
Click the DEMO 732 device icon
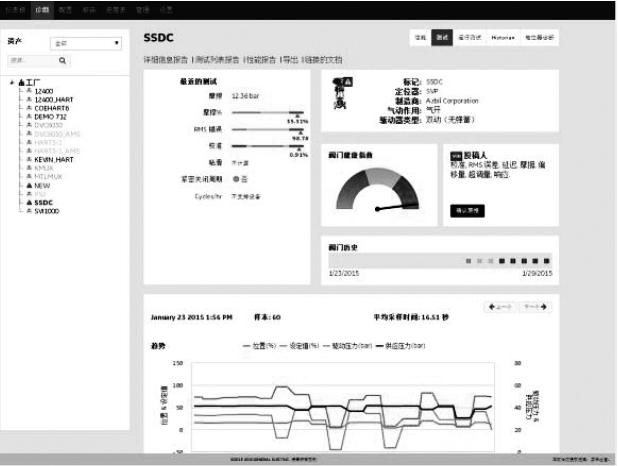29,116
